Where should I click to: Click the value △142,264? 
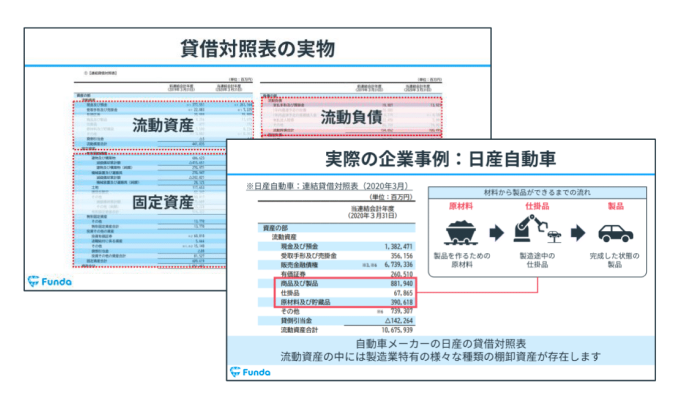[x=399, y=321]
